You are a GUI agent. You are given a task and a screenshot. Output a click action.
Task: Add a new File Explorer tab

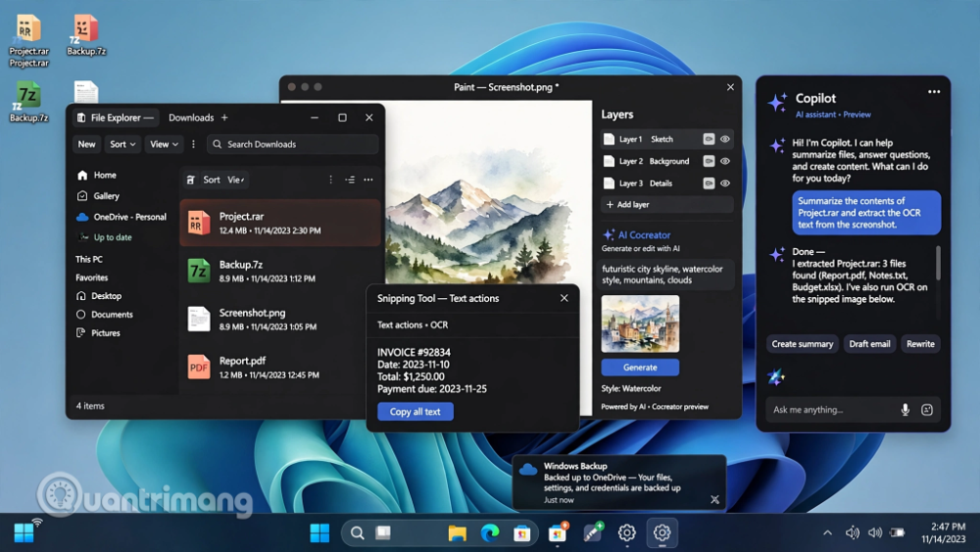(x=225, y=118)
